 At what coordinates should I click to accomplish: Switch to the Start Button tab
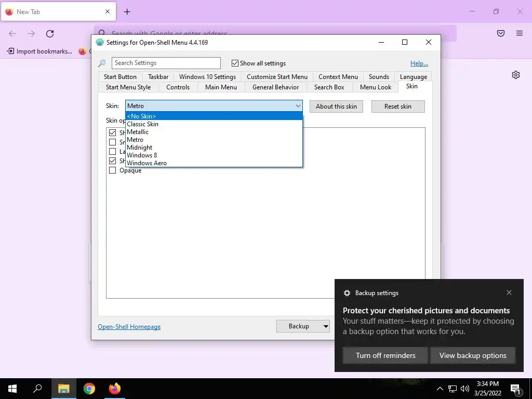(x=120, y=77)
